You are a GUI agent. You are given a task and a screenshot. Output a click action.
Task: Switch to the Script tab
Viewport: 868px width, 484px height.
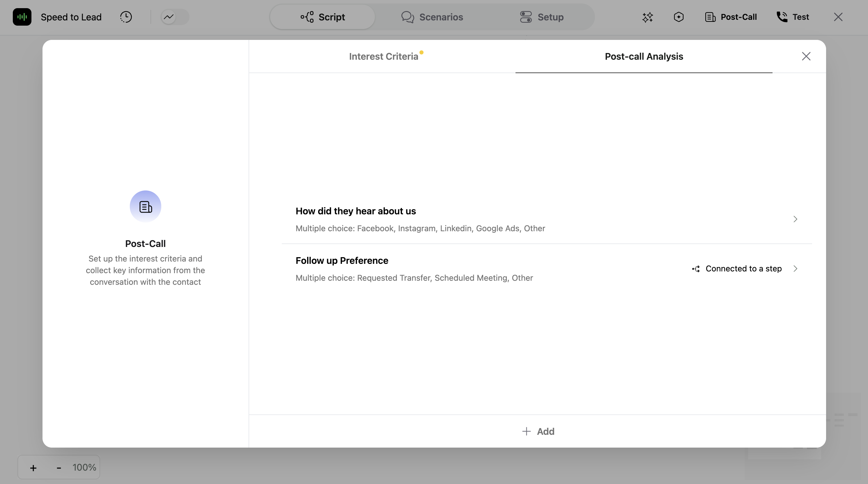click(323, 17)
